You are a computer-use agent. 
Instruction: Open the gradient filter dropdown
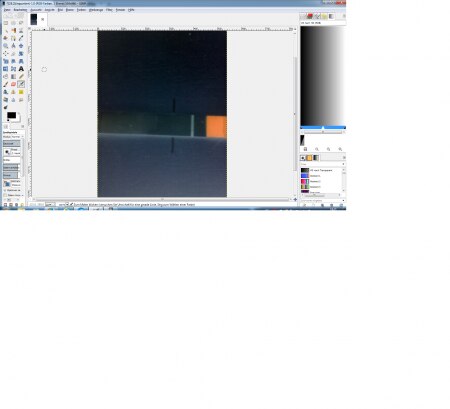point(322,164)
